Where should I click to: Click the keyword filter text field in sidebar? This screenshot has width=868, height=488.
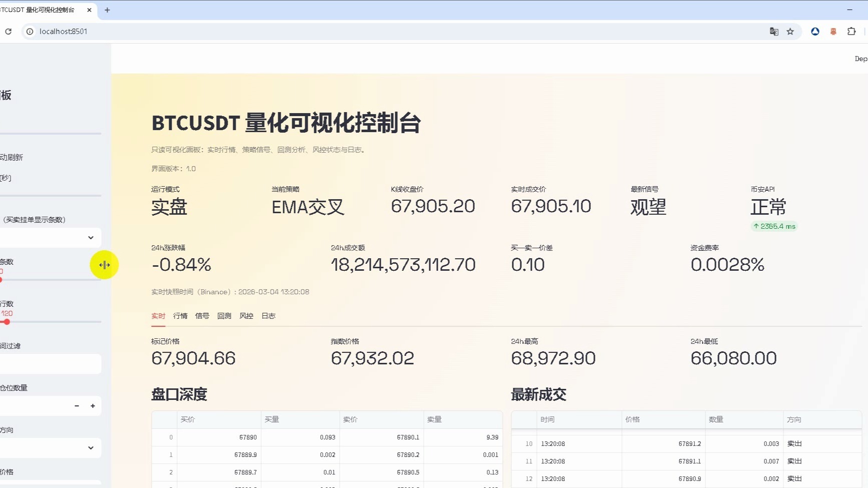(x=50, y=364)
